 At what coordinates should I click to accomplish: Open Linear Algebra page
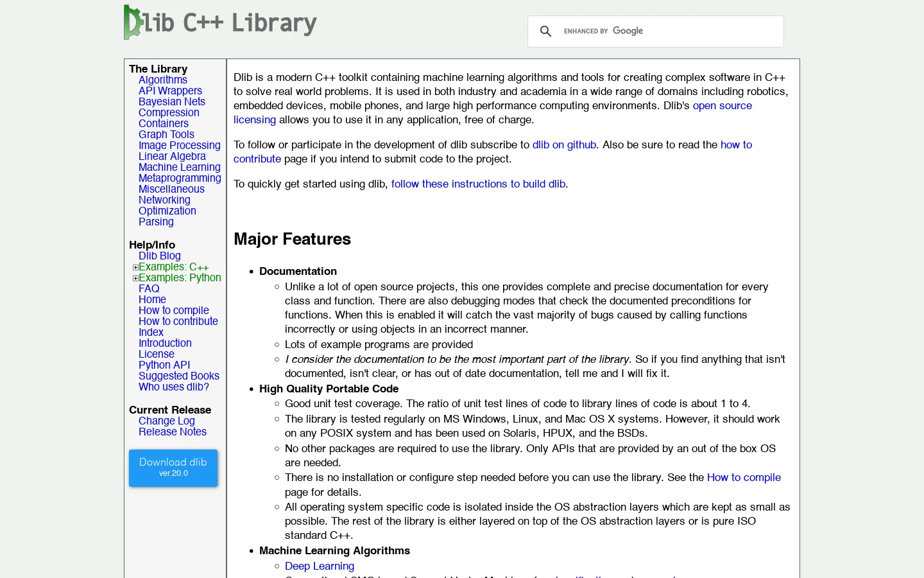coord(172,156)
